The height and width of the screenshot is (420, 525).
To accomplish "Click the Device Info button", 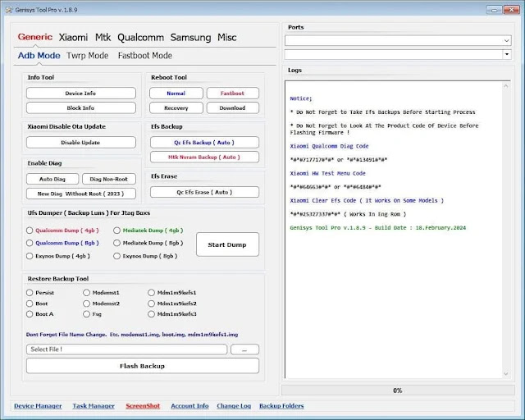I will 81,94.
